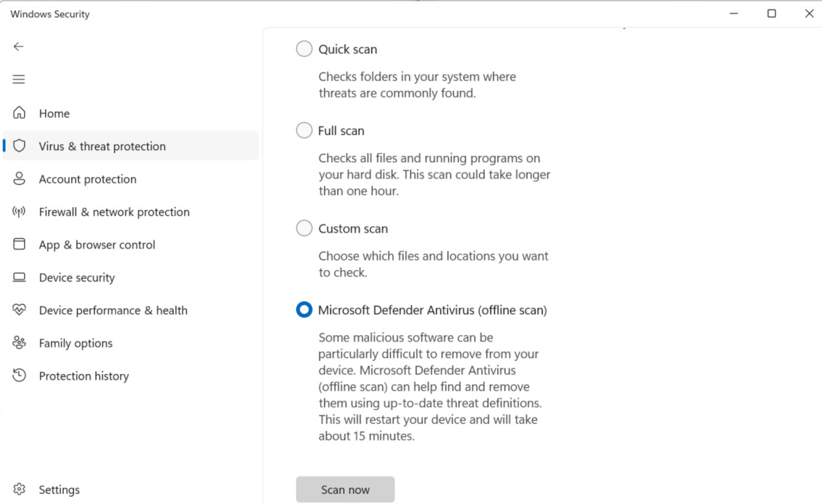The height and width of the screenshot is (504, 822).
Task: Go back using the back arrow
Action: (x=19, y=47)
